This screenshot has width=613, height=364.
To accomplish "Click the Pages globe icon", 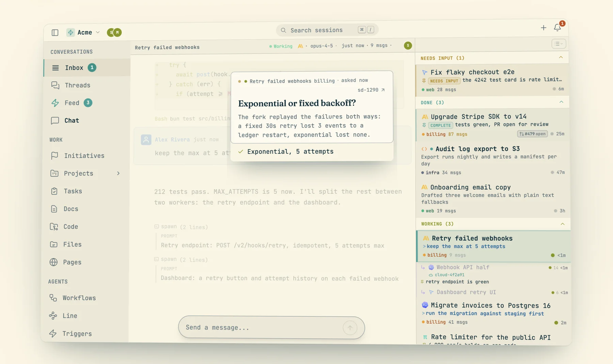I will (x=53, y=262).
